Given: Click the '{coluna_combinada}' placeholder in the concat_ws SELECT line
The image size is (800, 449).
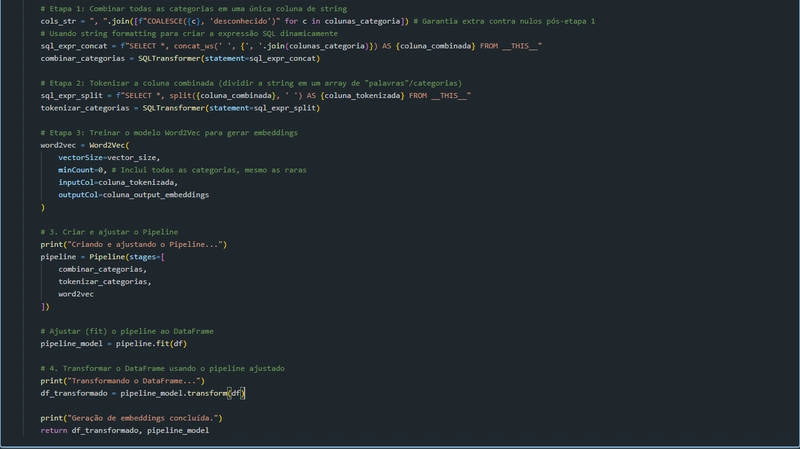Looking at the screenshot, I should tap(435, 46).
